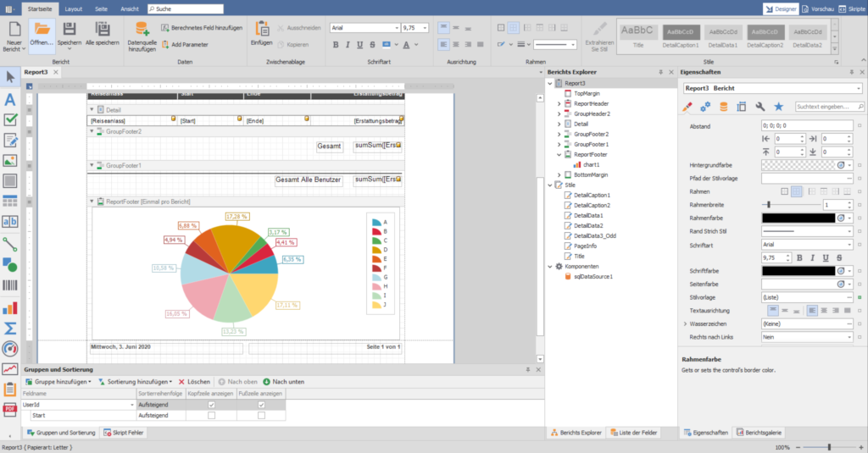Expand the GroupHeader2 tree node
Screen dimensions: 868x453
pyautogui.click(x=559, y=113)
